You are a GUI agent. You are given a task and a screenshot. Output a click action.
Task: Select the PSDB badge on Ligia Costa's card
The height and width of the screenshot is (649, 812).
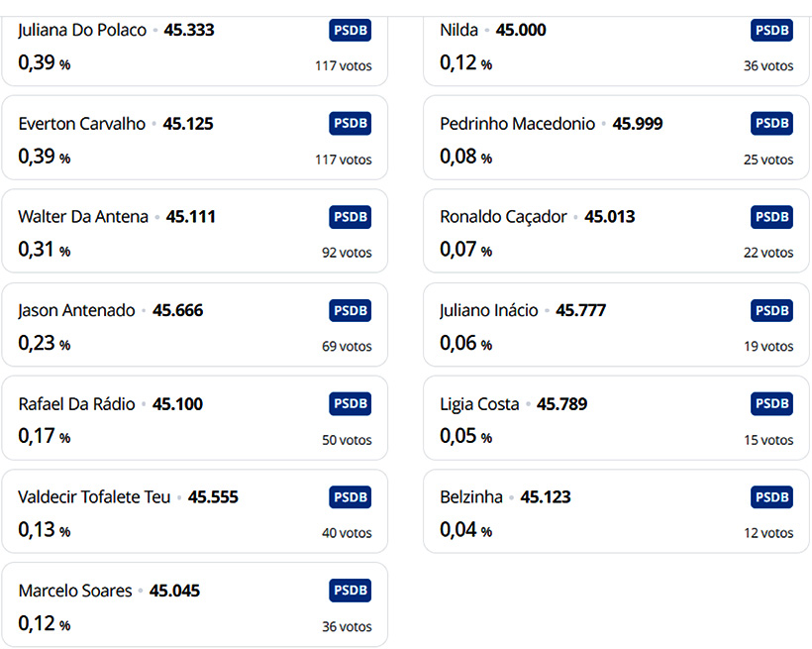tap(771, 404)
